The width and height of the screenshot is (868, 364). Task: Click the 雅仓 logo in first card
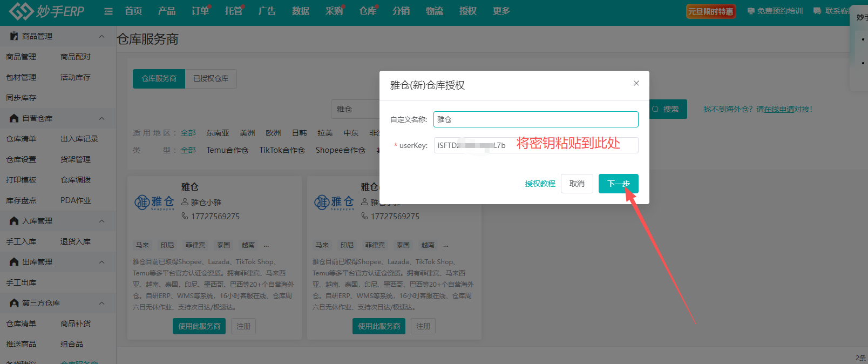coord(154,203)
